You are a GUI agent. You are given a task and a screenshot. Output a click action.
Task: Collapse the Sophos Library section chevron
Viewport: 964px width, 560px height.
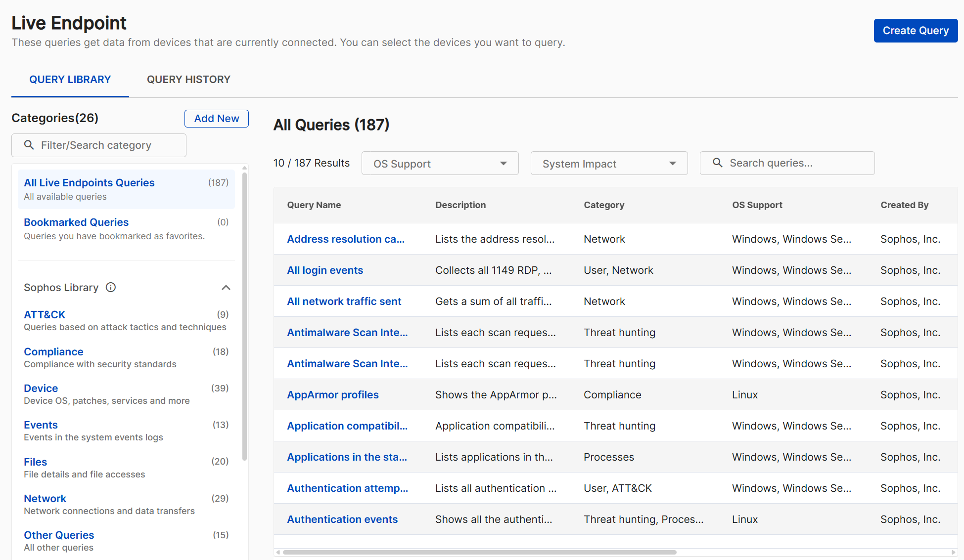226,287
